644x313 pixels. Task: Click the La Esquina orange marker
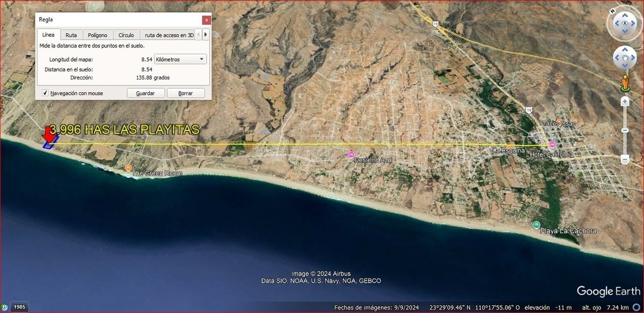point(509,149)
